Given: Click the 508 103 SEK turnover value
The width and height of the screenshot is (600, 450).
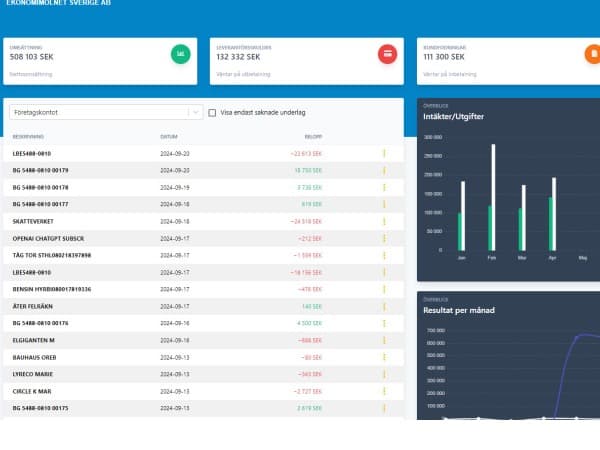Looking at the screenshot, I should click(x=31, y=57).
